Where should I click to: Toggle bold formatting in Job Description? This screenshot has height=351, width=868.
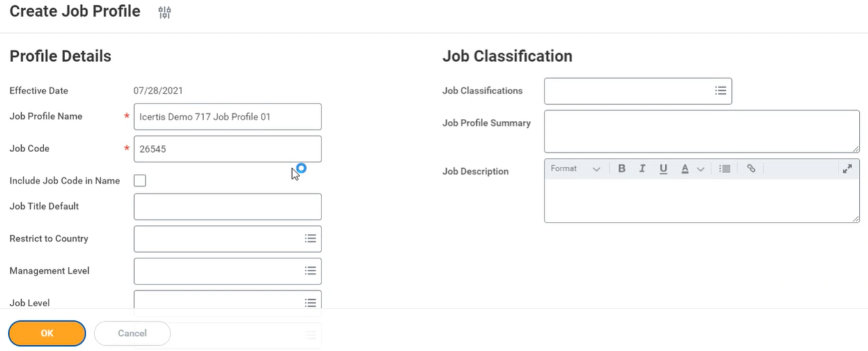coord(621,169)
